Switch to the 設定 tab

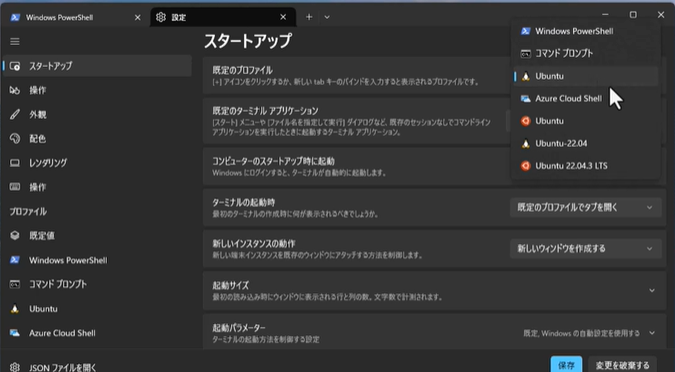click(x=223, y=17)
